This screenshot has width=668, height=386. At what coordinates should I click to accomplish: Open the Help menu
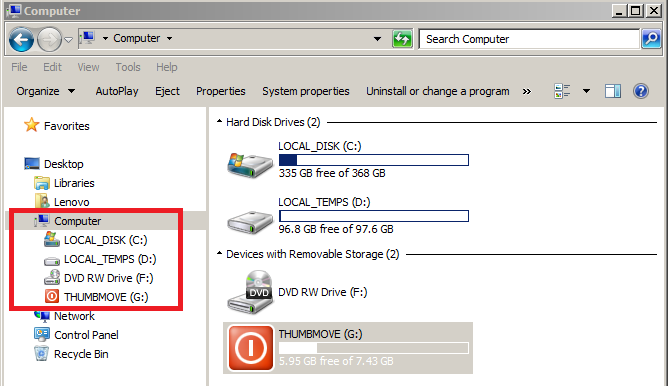coord(167,67)
